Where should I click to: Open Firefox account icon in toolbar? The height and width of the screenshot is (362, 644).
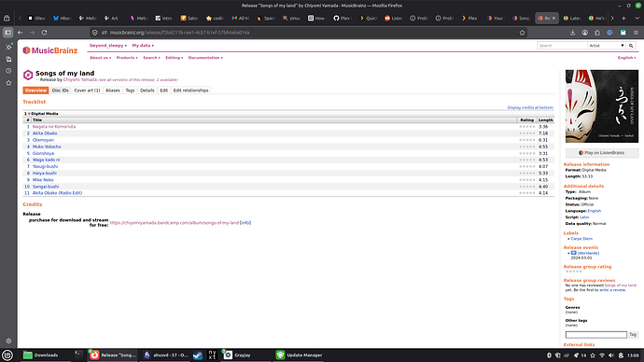(585, 33)
